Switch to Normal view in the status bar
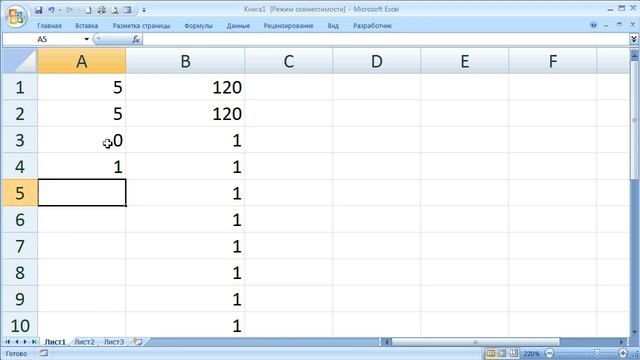The image size is (640, 360). (491, 353)
